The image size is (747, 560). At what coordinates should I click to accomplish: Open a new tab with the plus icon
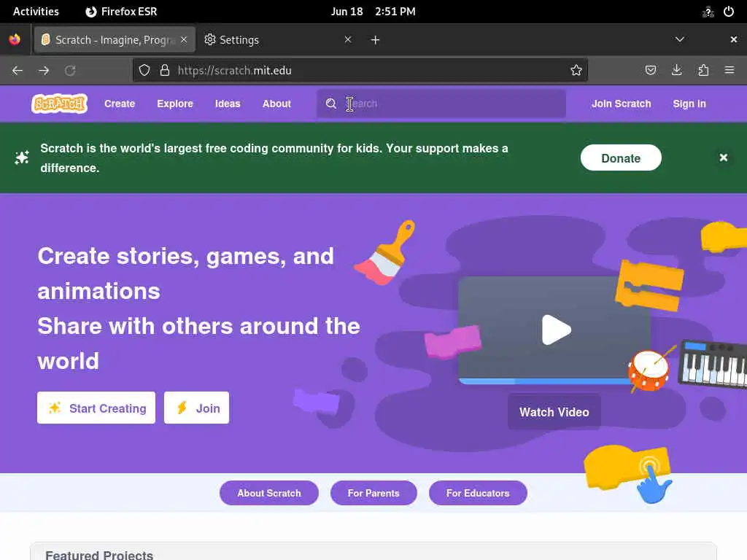point(376,40)
